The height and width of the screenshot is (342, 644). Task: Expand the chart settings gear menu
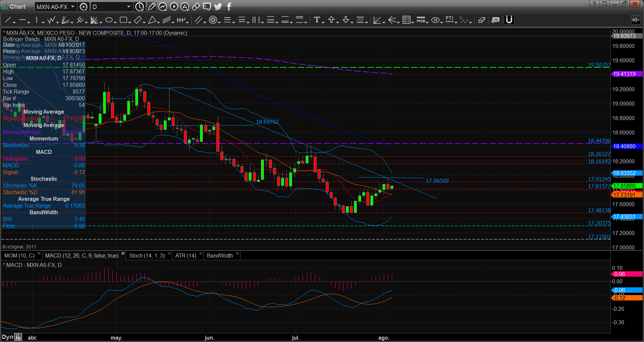pyautogui.click(x=84, y=7)
